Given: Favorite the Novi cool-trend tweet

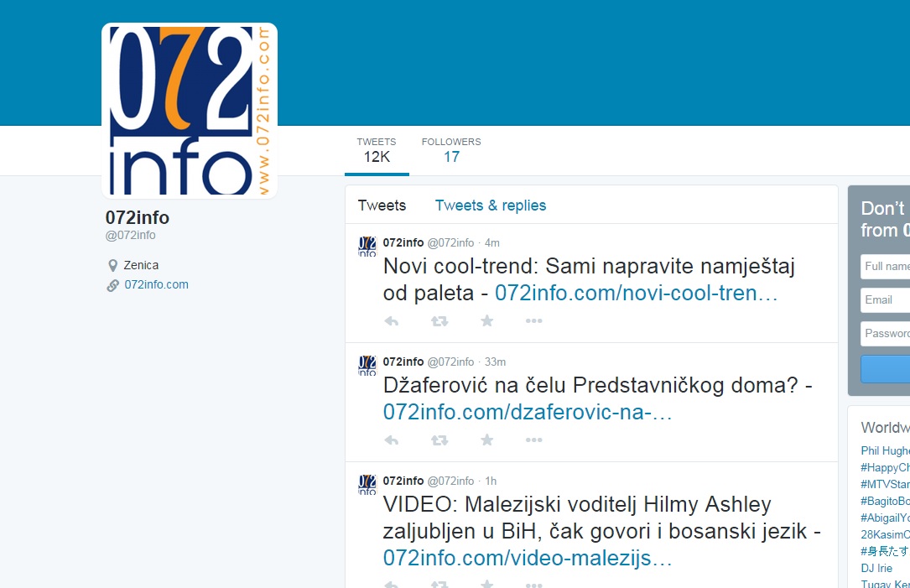Looking at the screenshot, I should point(486,320).
